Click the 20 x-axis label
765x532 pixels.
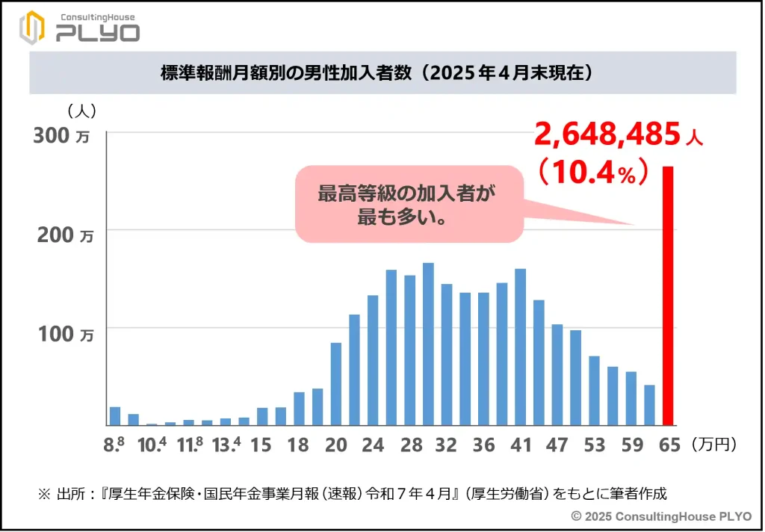(336, 445)
